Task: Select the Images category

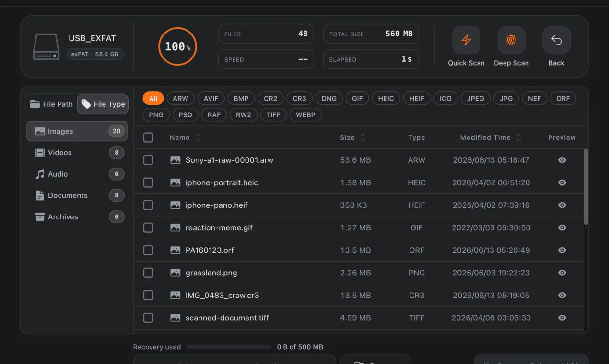Action: tap(77, 131)
